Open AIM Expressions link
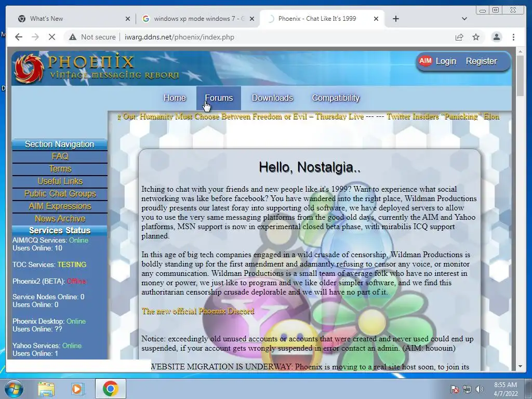The image size is (532, 399). click(x=60, y=206)
